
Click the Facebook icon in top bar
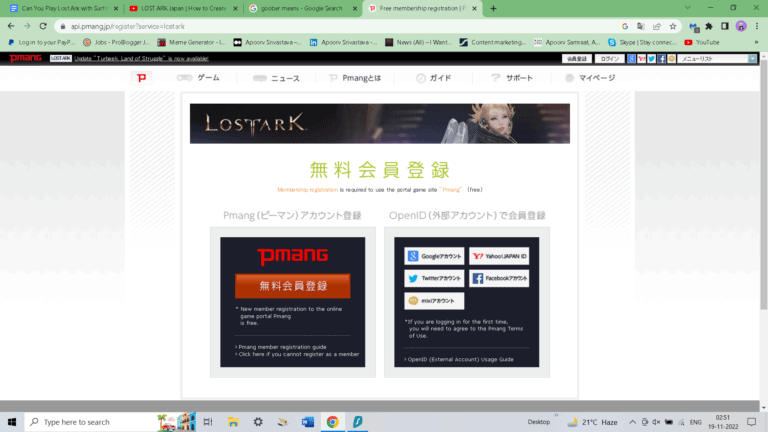pyautogui.click(x=660, y=59)
